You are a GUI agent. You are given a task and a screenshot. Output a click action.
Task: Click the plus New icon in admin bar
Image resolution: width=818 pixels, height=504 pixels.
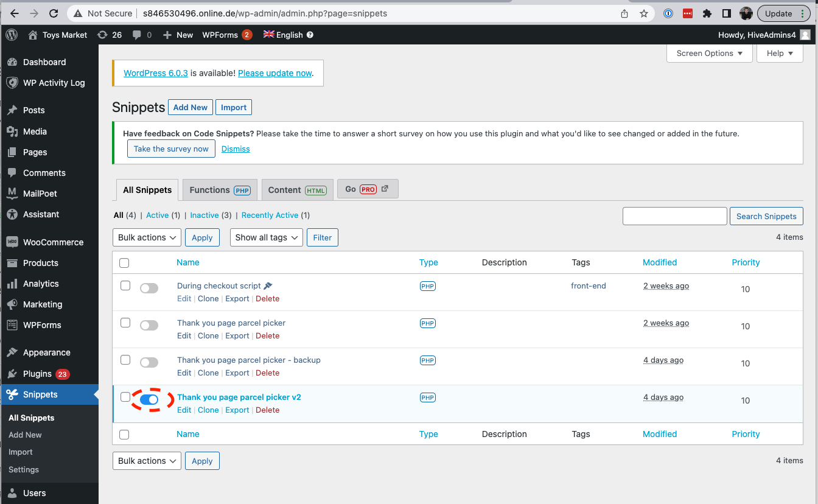coord(167,35)
